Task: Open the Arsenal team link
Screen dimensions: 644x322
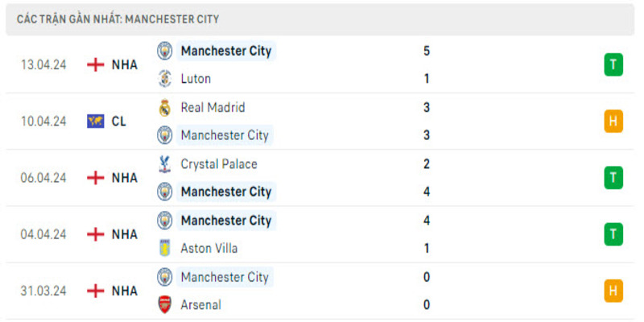Action: (x=200, y=305)
